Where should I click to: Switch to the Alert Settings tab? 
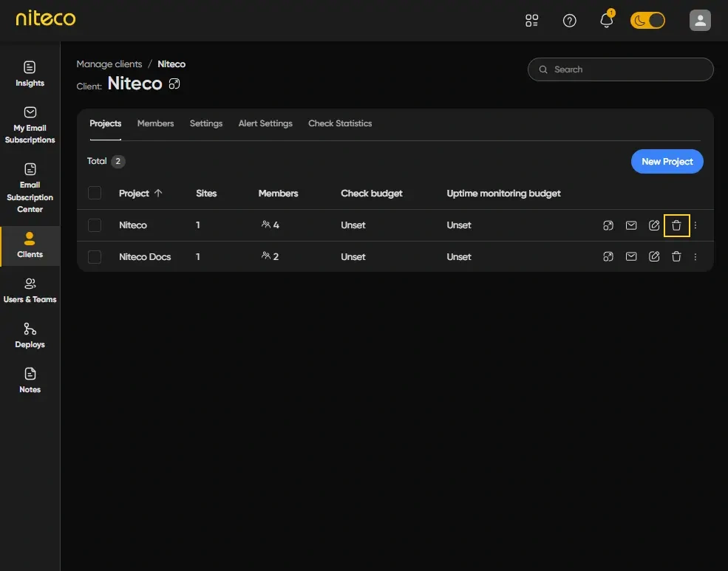[x=265, y=124]
